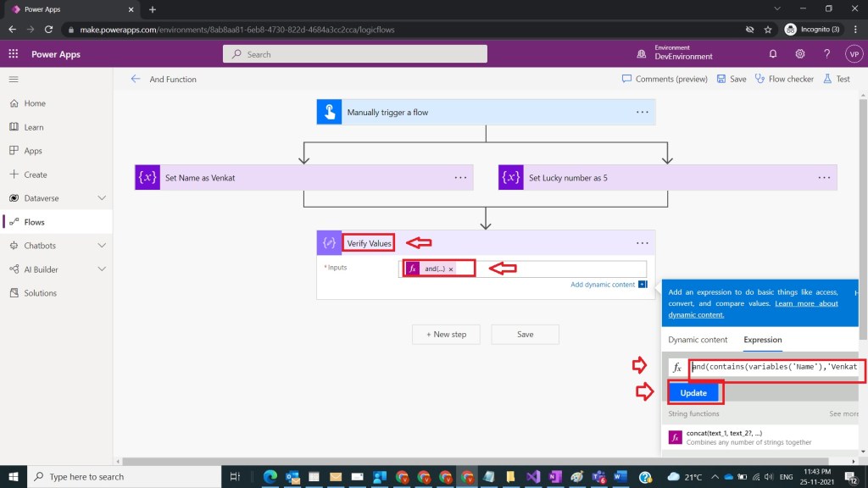Open the settings gear icon

[800, 54]
